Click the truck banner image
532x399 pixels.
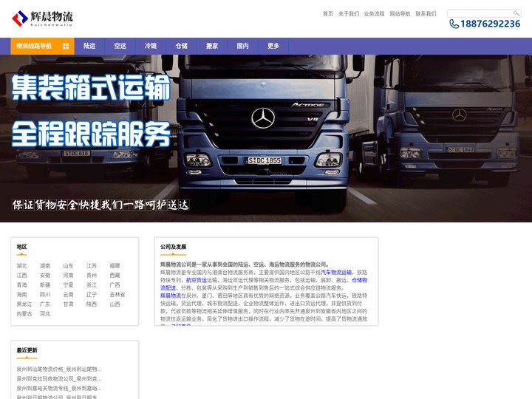click(x=266, y=138)
